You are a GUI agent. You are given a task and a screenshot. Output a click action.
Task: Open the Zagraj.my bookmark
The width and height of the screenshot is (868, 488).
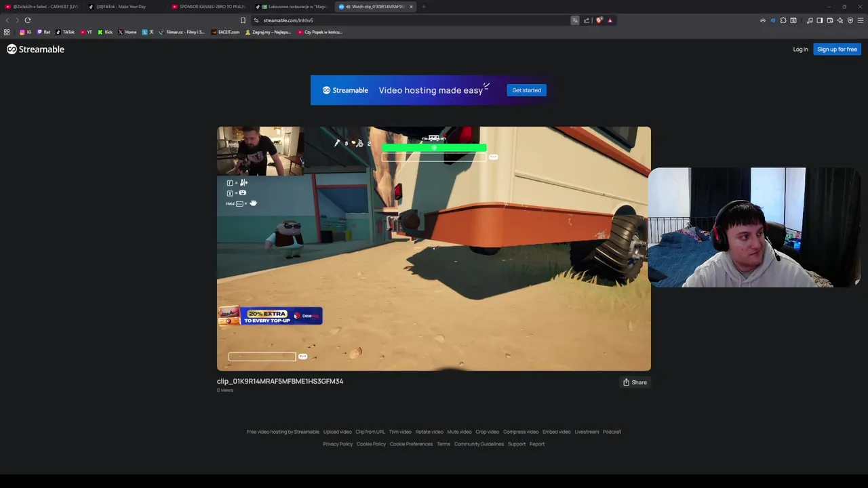tap(269, 32)
